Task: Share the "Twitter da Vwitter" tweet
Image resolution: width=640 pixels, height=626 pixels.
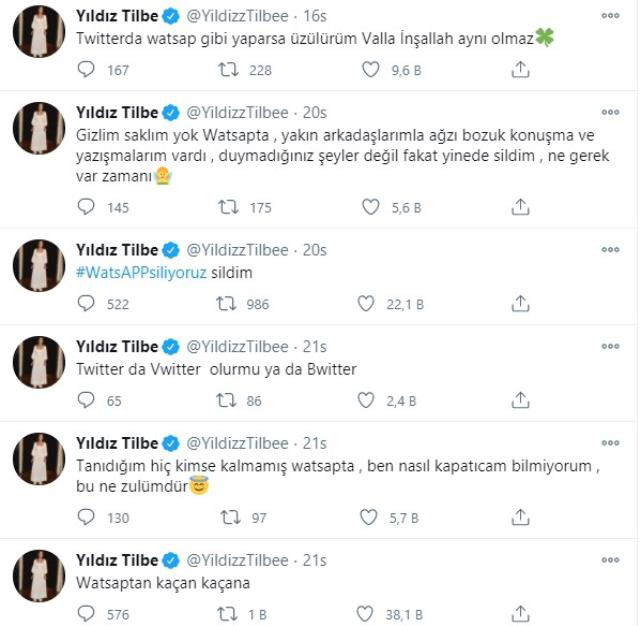Action: [x=519, y=400]
